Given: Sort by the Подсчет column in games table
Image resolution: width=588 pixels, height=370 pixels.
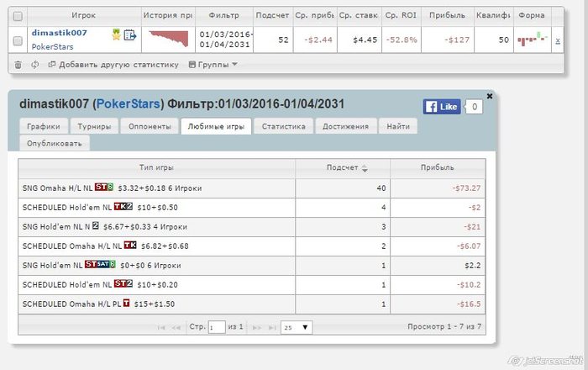Looking at the screenshot, I should click(x=343, y=167).
